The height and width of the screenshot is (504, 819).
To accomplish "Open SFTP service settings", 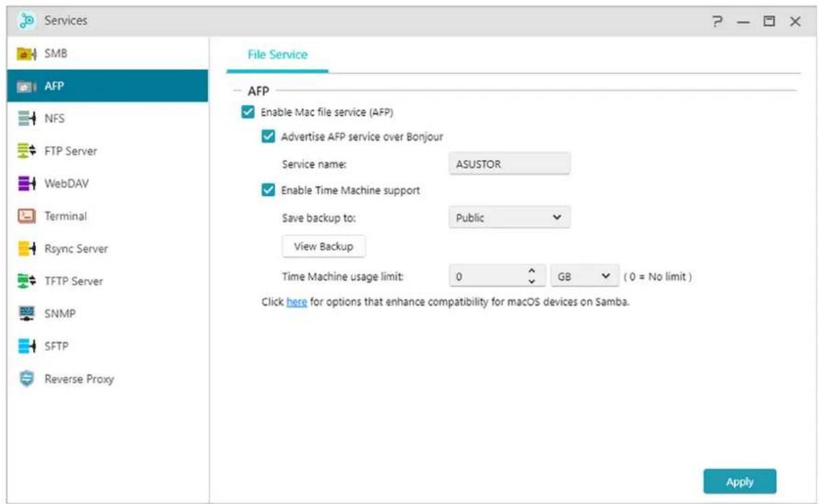I will click(108, 346).
